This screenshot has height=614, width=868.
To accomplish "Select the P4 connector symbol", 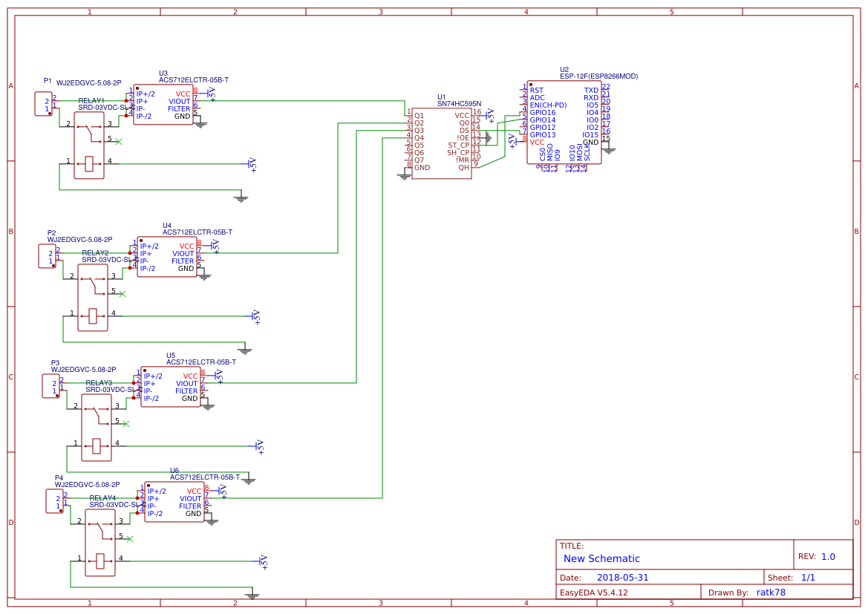I will [54, 501].
